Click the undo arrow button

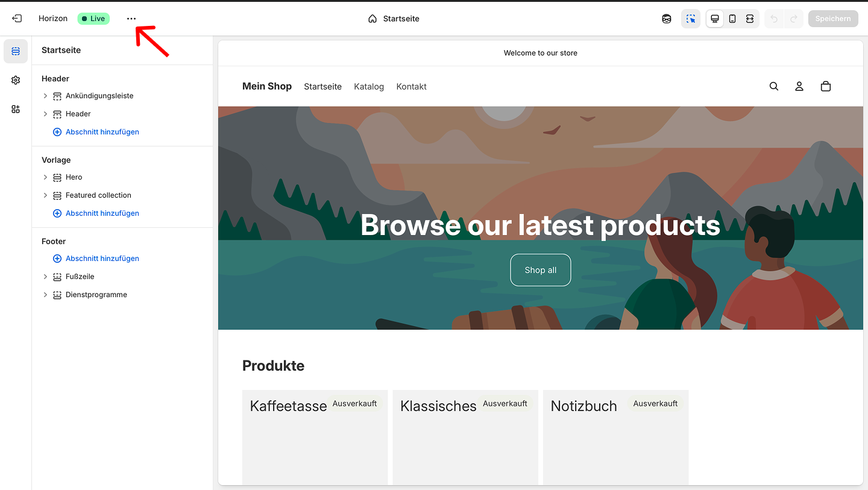coord(775,19)
